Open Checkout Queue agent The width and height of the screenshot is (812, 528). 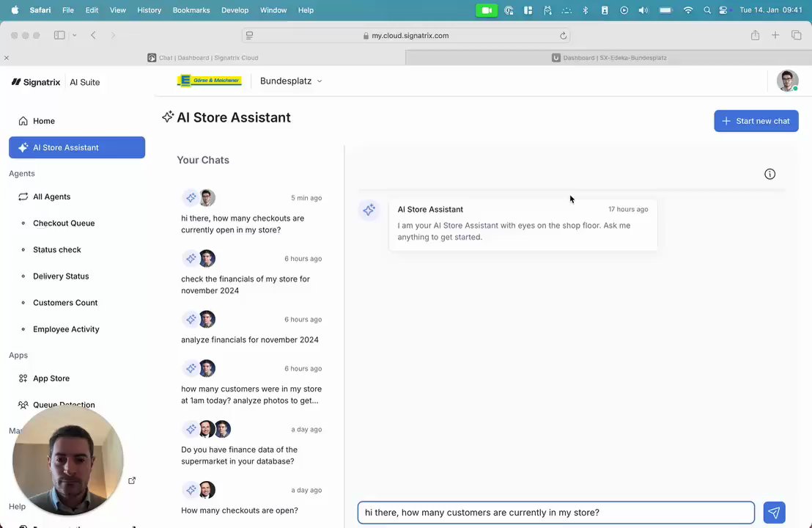click(64, 224)
